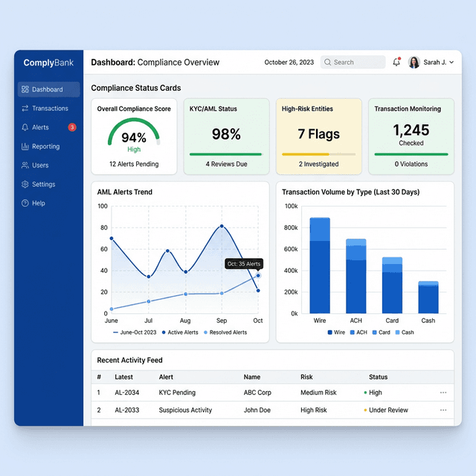Toggle June-Oct 2023 legend entry
This screenshot has height=476, width=476.
135,332
